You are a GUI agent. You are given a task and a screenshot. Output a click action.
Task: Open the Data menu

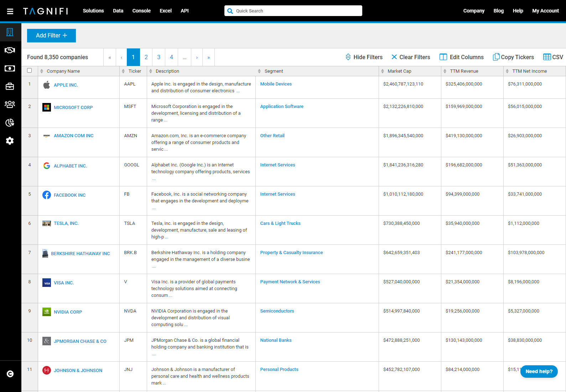pos(118,11)
